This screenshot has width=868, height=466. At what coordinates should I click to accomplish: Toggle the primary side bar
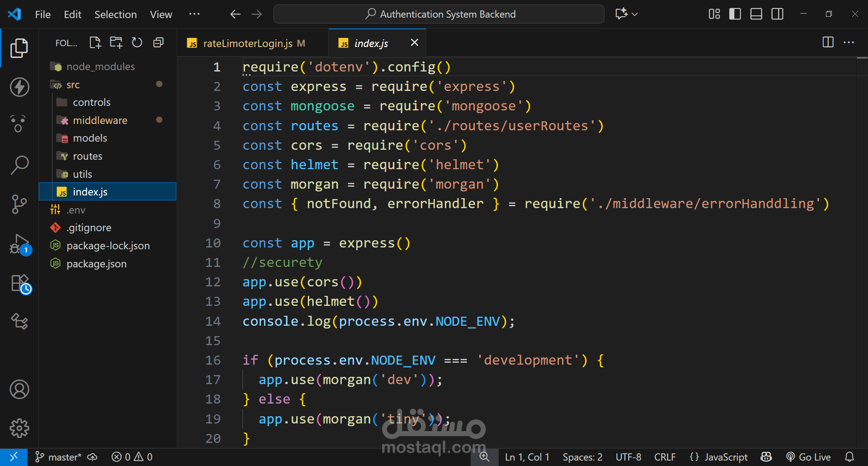735,14
